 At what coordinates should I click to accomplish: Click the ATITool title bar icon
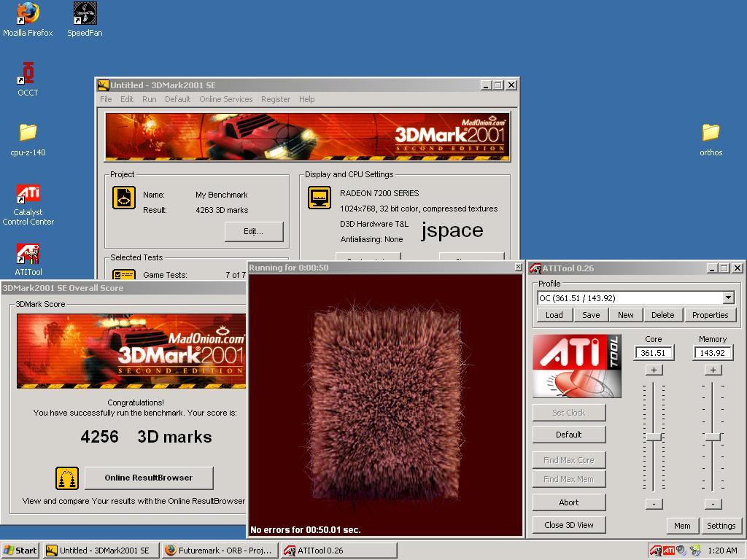tap(535, 268)
